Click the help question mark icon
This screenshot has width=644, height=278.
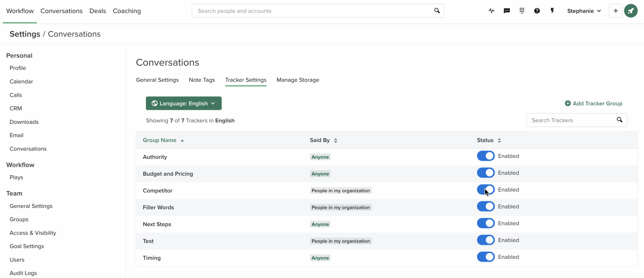click(537, 10)
